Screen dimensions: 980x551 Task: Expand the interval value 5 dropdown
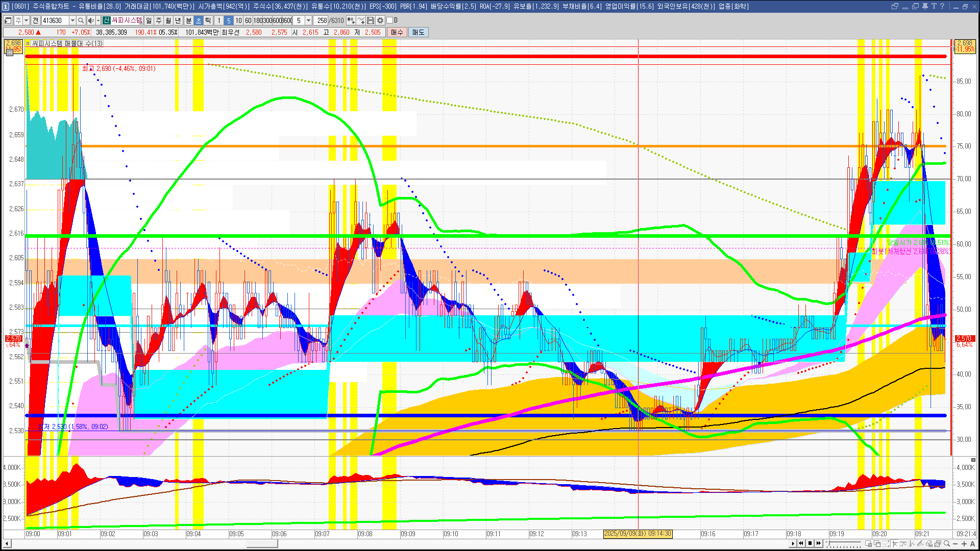click(x=308, y=20)
